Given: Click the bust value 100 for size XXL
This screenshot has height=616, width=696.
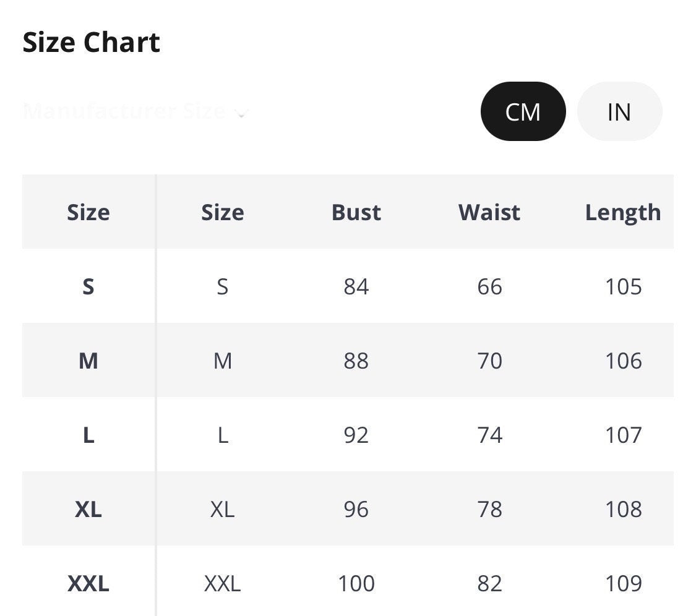Looking at the screenshot, I should (356, 583).
